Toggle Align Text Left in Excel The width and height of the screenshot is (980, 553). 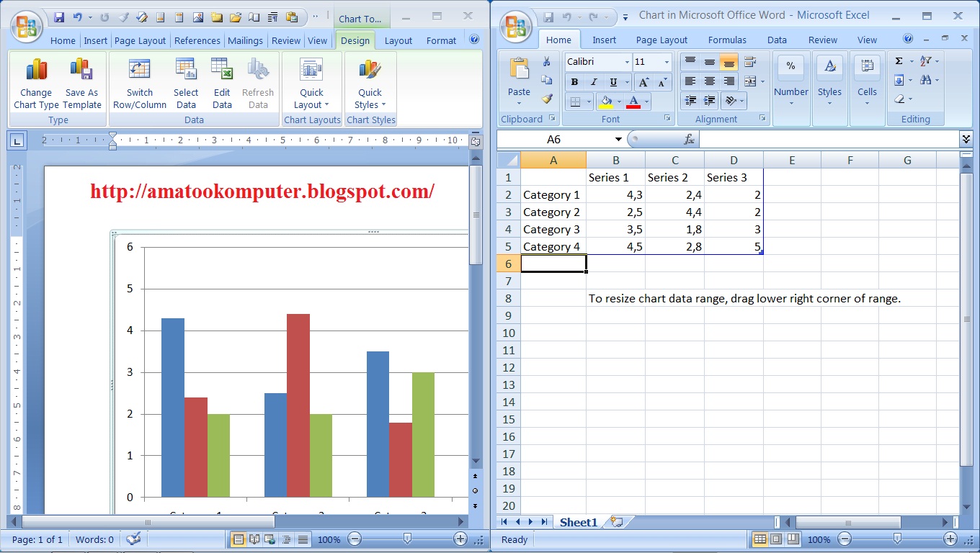[690, 81]
